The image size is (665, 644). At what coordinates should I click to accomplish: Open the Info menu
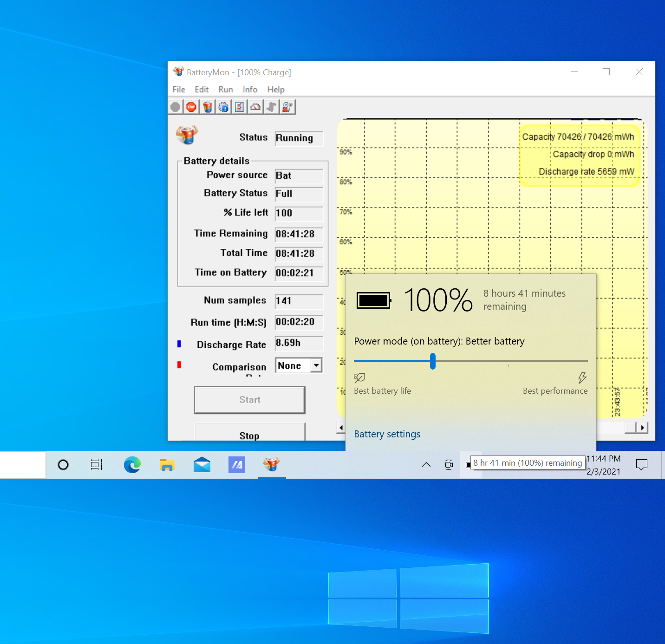click(x=250, y=90)
